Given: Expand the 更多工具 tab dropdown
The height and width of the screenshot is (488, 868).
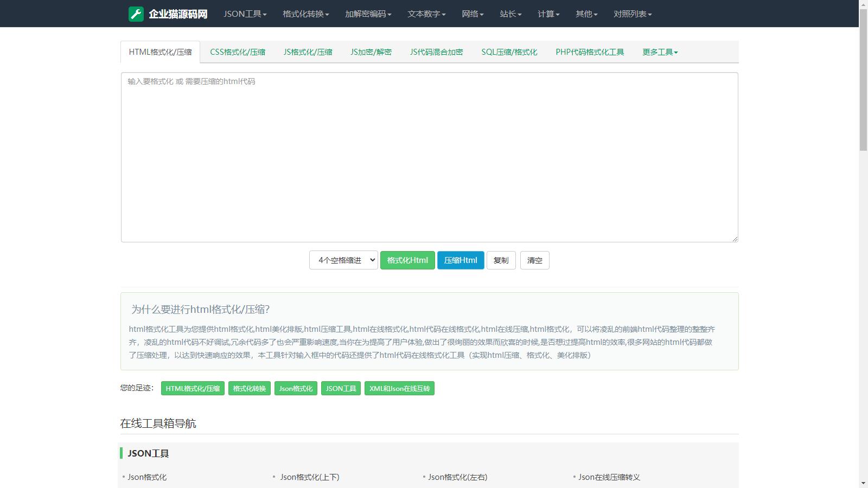Looking at the screenshot, I should pos(660,52).
